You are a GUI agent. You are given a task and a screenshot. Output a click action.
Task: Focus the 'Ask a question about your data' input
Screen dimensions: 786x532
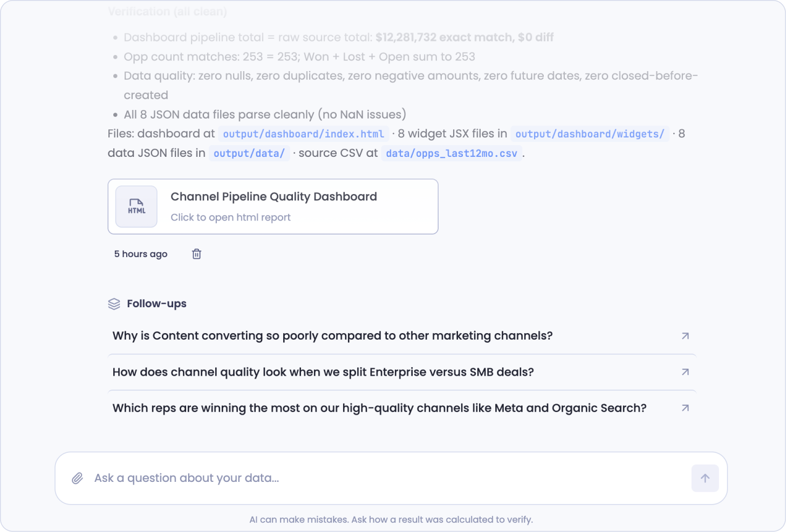391,478
